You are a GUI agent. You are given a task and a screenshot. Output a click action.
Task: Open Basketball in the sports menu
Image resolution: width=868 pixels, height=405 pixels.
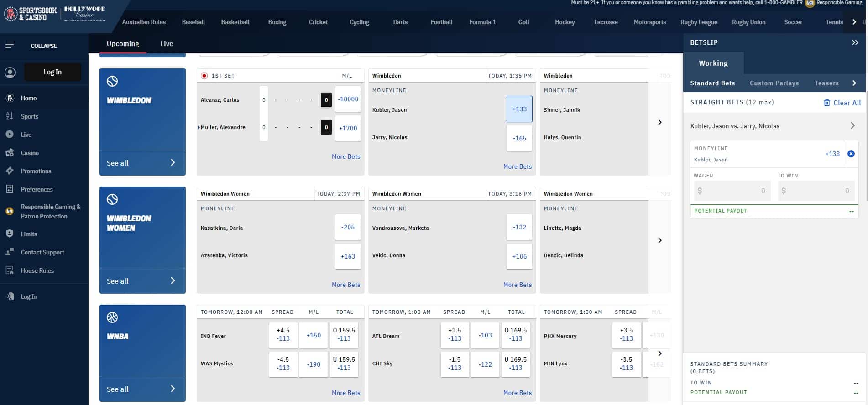pos(235,22)
